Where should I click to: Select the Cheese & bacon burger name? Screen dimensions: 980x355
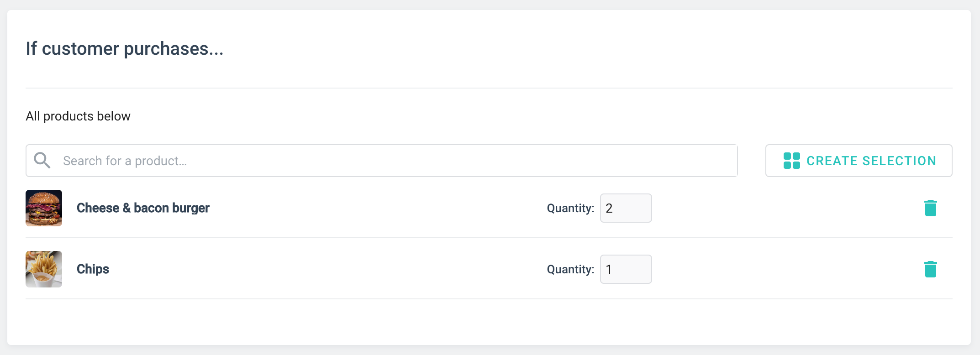[x=143, y=208]
